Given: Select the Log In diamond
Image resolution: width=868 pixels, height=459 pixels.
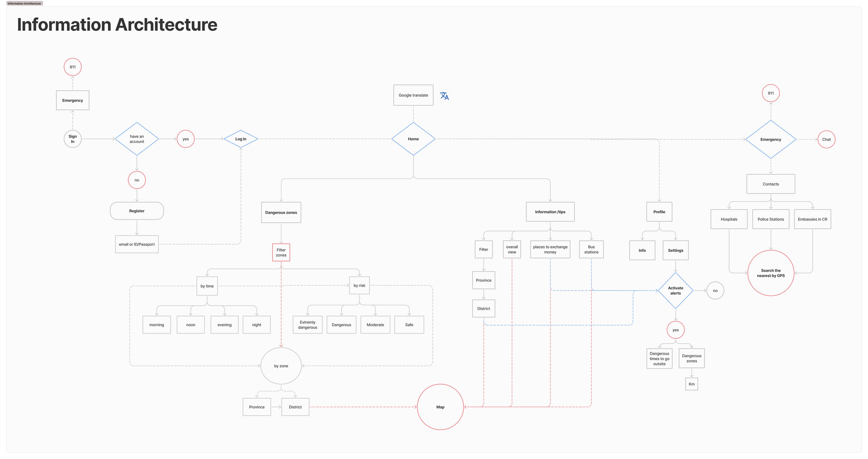Looking at the screenshot, I should click(x=241, y=139).
